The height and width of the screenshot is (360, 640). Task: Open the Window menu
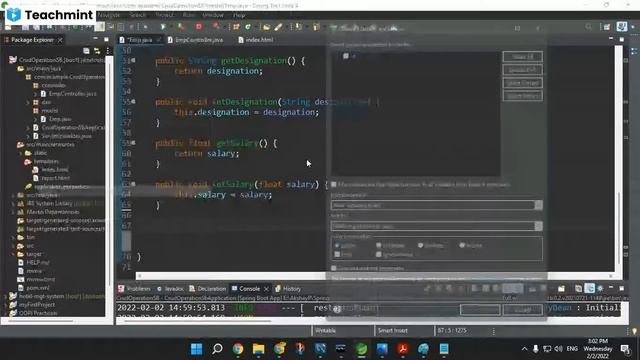tap(213, 15)
